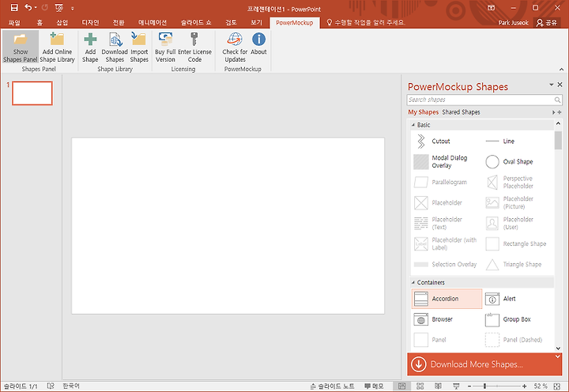Select the Group Box container shape

tap(518, 319)
